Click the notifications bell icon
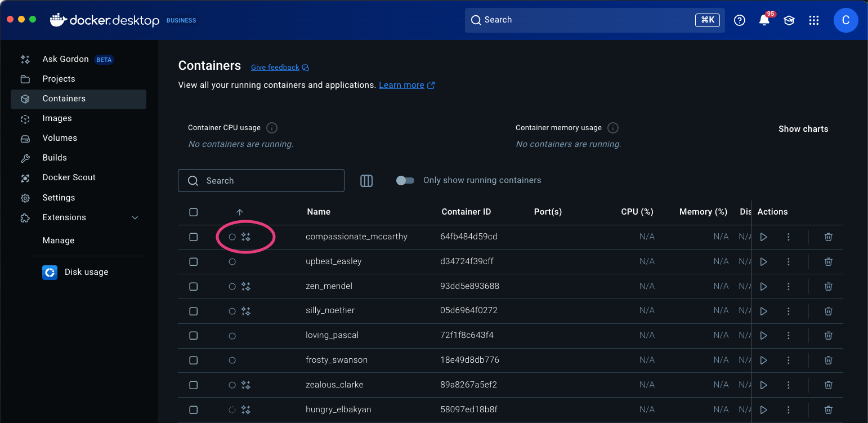The image size is (868, 423). 764,20
